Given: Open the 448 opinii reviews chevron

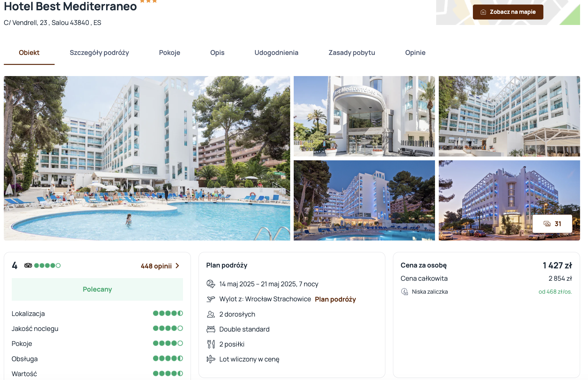Looking at the screenshot, I should (177, 266).
